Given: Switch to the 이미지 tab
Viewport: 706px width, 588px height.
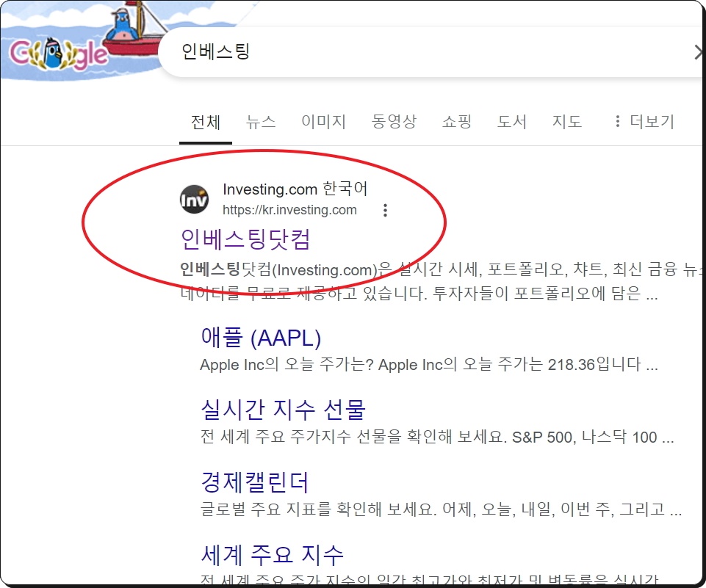Looking at the screenshot, I should coord(323,122).
